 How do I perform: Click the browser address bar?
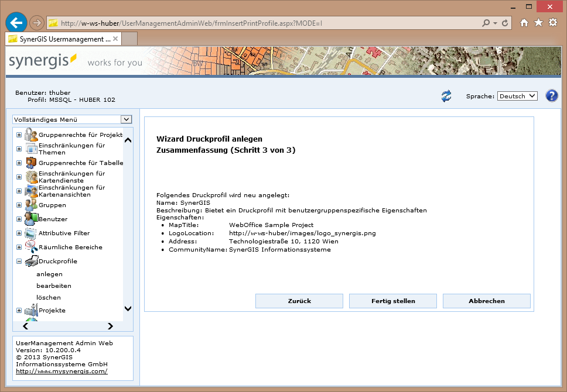click(264, 23)
